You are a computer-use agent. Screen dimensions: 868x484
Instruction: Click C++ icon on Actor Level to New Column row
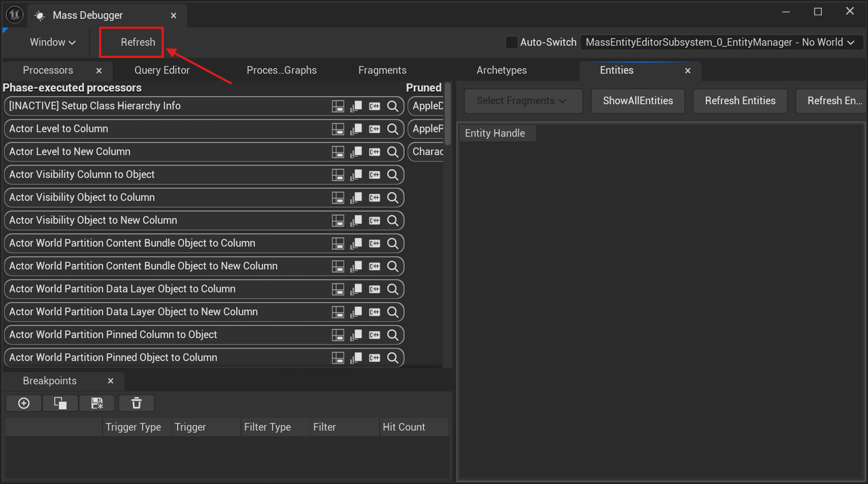(x=374, y=152)
